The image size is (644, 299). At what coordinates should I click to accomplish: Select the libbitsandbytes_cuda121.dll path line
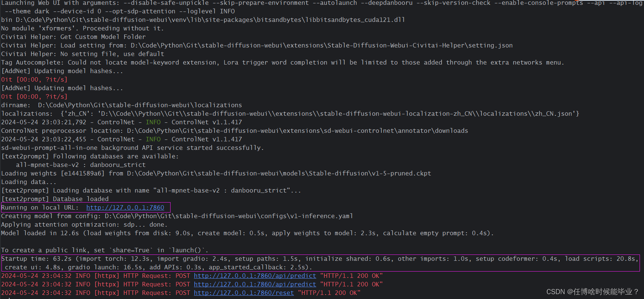[203, 20]
